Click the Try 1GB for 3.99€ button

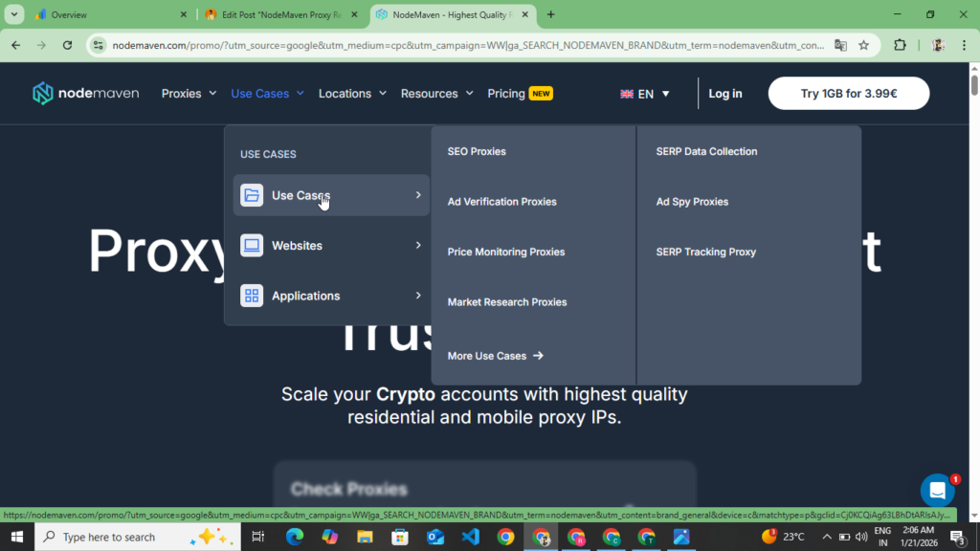(848, 93)
